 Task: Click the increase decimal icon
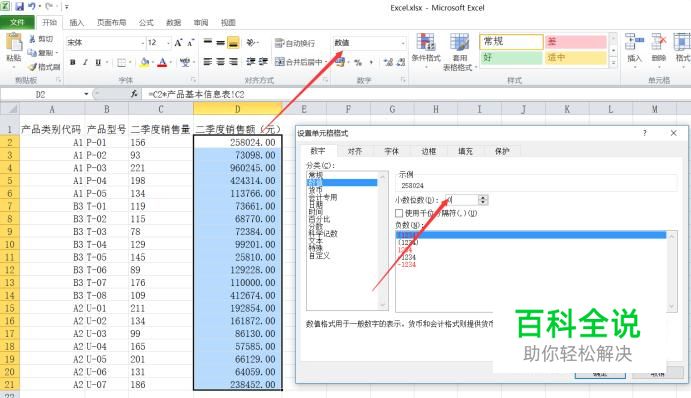[x=388, y=63]
